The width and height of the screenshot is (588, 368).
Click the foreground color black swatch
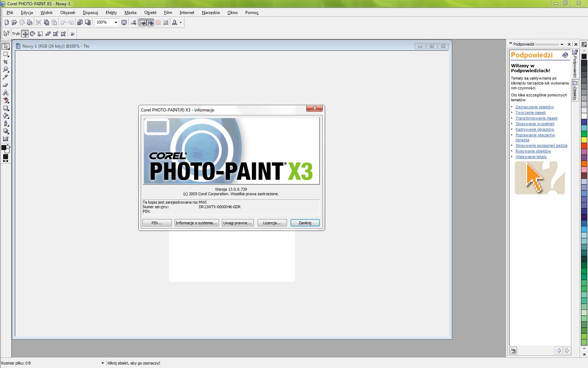pyautogui.click(x=4, y=148)
